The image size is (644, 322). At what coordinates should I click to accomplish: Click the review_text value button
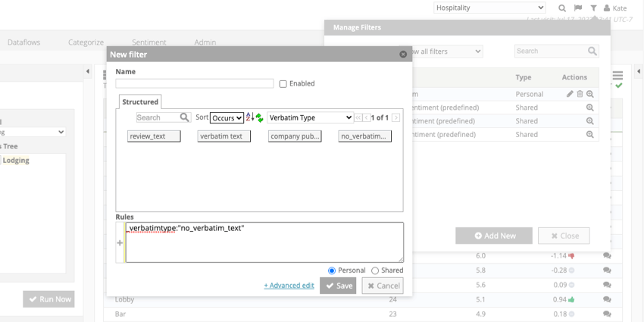pos(154,136)
